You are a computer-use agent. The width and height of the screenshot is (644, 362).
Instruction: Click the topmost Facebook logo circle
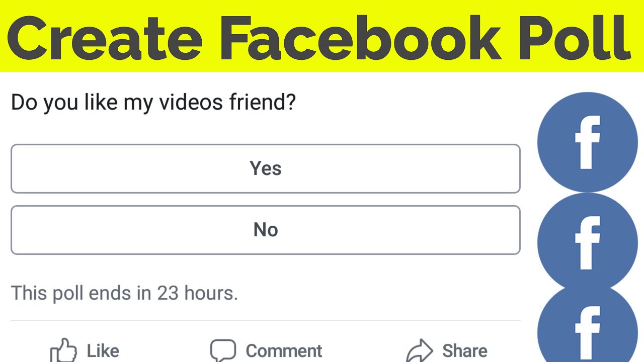[587, 142]
